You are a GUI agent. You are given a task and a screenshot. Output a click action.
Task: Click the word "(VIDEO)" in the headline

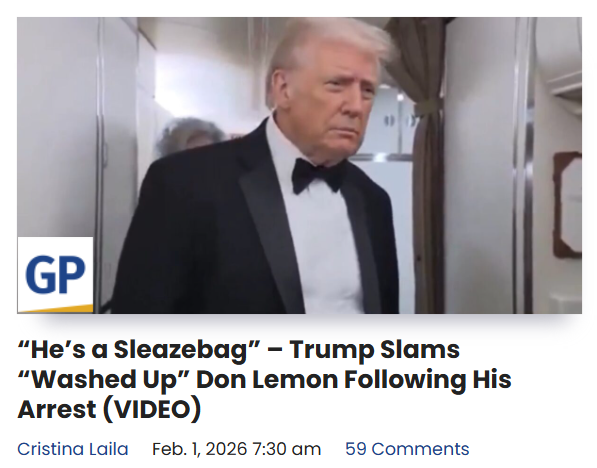(152, 410)
